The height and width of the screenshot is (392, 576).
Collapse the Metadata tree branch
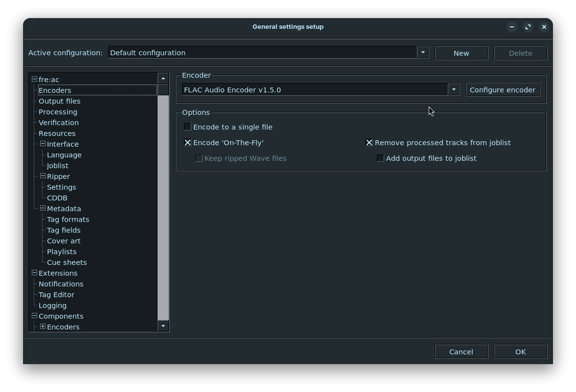43,208
